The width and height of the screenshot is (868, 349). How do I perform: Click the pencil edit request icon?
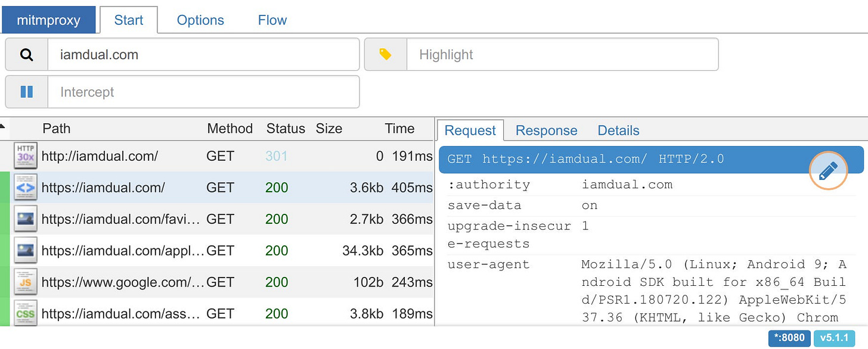(828, 172)
